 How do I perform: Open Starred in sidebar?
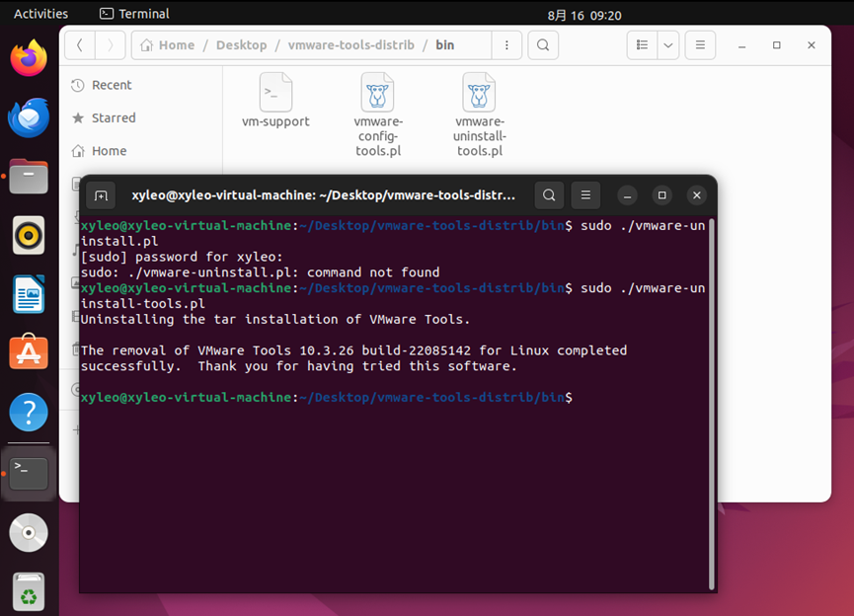click(x=114, y=118)
